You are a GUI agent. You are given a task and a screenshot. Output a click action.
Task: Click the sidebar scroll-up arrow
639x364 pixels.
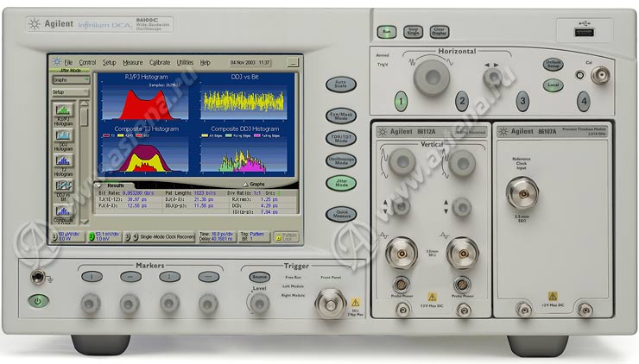pos(84,104)
